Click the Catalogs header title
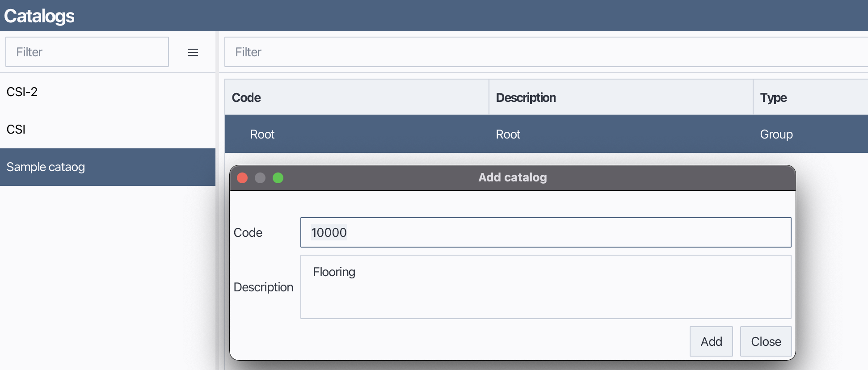Viewport: 868px width, 370px height. (x=39, y=16)
